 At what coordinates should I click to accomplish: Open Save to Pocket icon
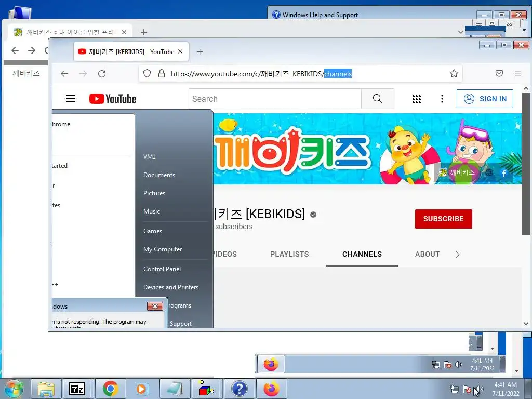point(499,73)
